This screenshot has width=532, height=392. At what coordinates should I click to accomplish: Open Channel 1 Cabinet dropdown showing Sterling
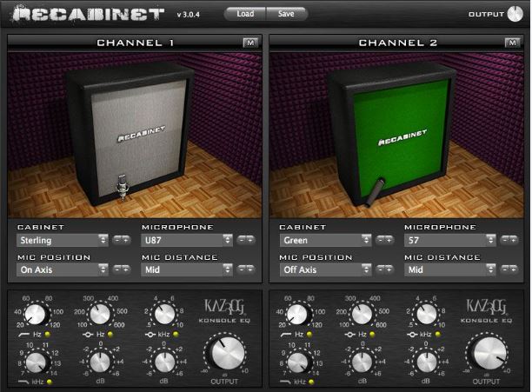click(x=63, y=240)
